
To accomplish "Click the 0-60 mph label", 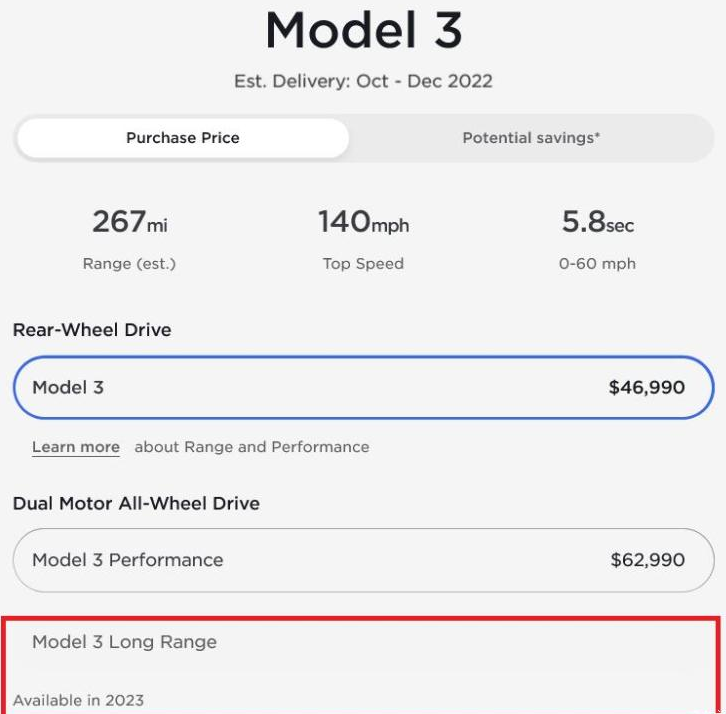I will click(597, 264).
